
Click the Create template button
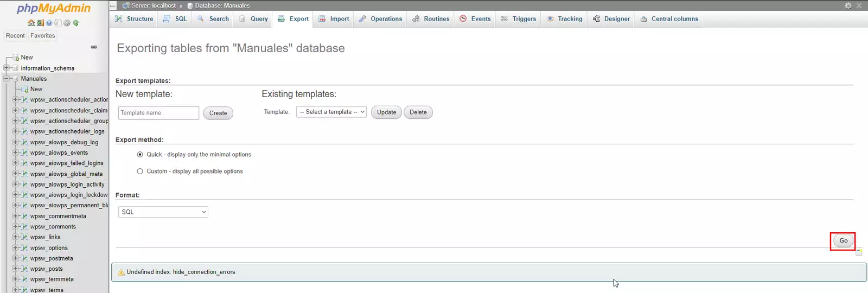point(218,113)
